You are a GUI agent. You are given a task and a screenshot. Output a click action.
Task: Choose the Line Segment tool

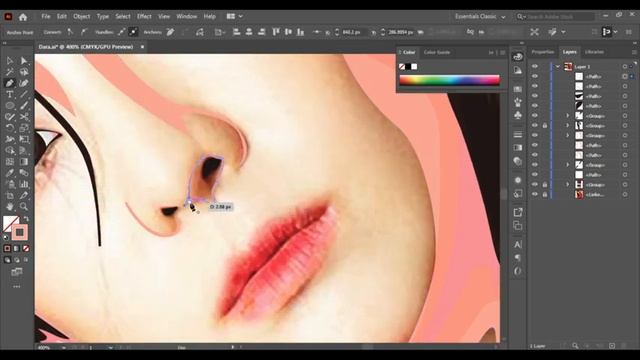point(24,94)
